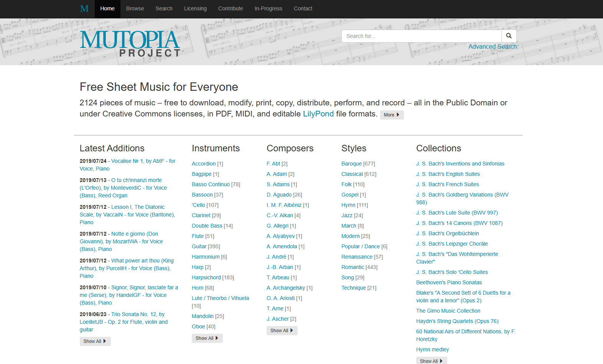Choose Folk style link
Viewport: 603px width, 364px height.
346,184
